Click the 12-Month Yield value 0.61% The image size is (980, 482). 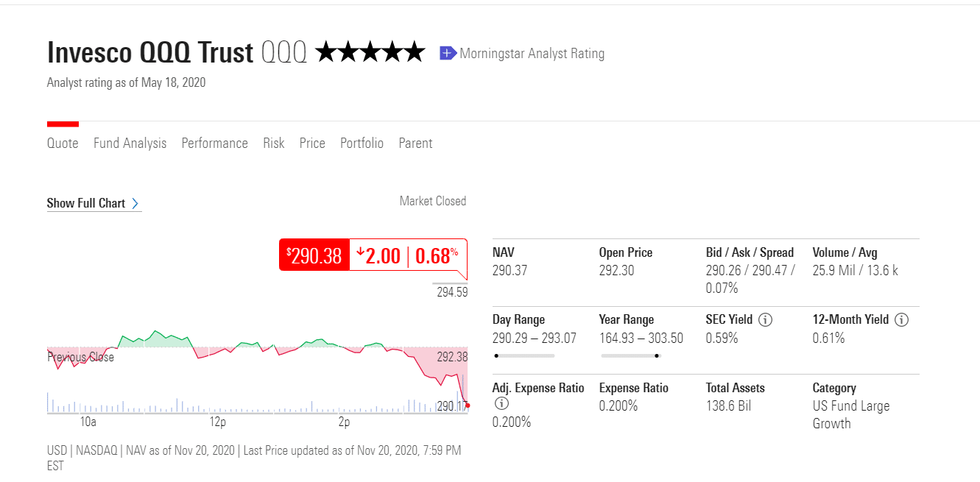click(x=828, y=339)
